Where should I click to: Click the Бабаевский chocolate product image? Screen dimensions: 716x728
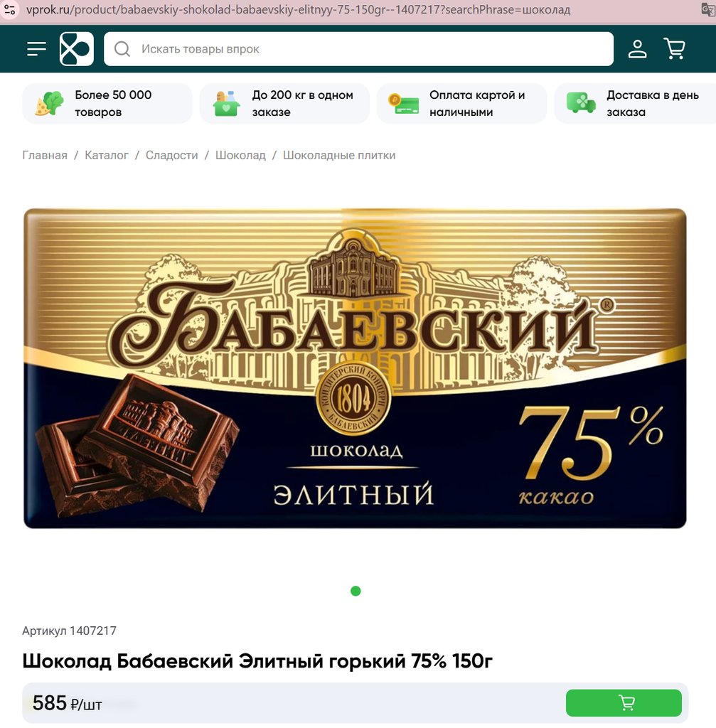pos(356,368)
